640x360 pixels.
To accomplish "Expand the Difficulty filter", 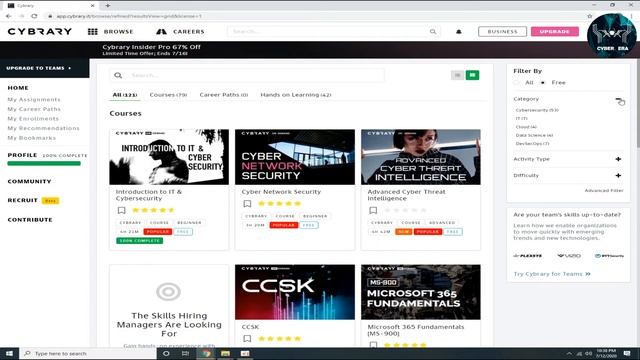I will point(618,176).
